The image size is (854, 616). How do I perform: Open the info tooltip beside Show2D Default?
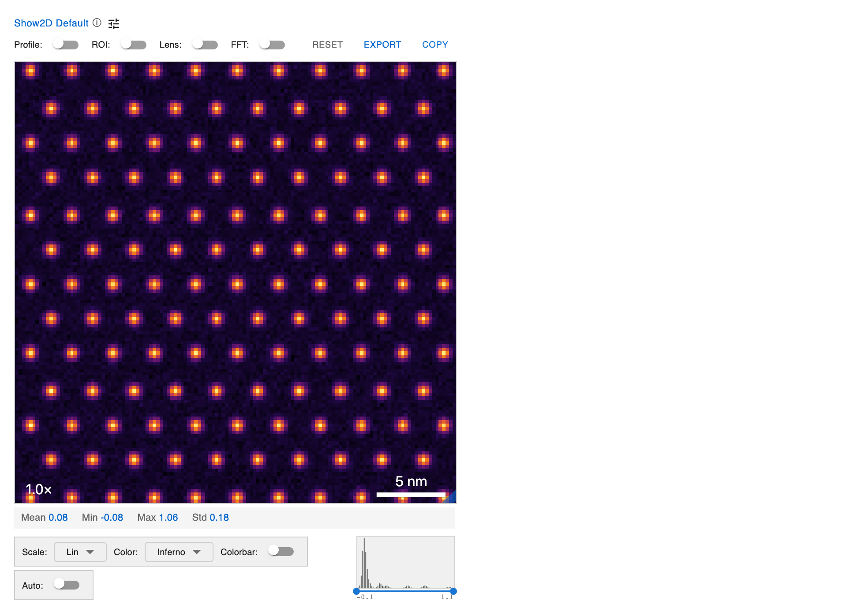97,23
